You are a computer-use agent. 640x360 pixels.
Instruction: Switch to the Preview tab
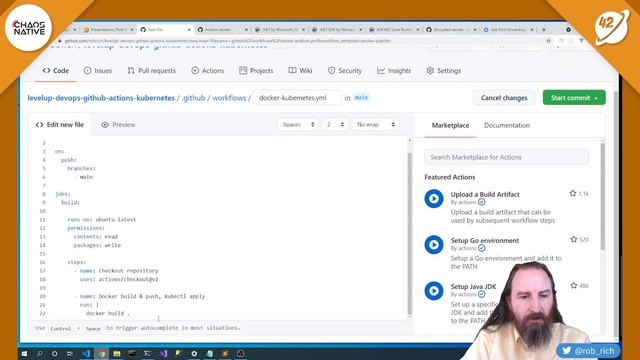coord(118,125)
